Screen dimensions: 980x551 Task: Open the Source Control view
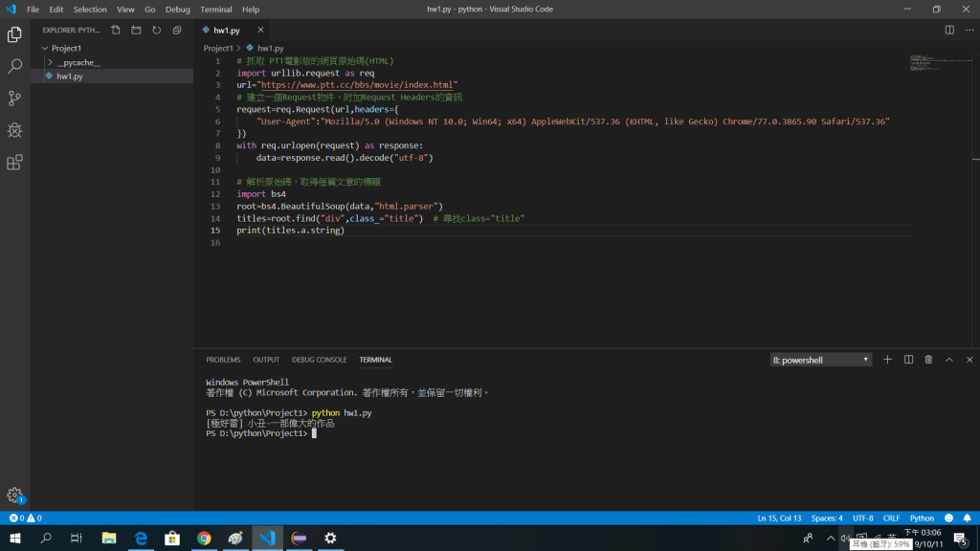pos(14,99)
